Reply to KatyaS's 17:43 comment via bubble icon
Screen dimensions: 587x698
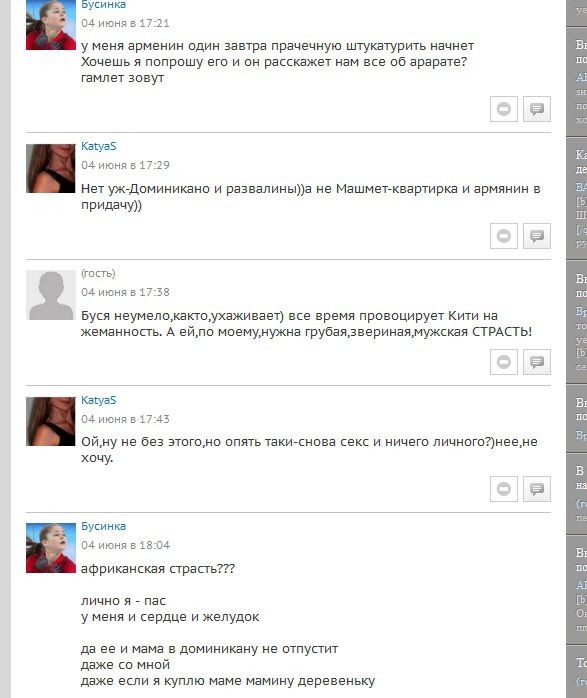(x=537, y=489)
